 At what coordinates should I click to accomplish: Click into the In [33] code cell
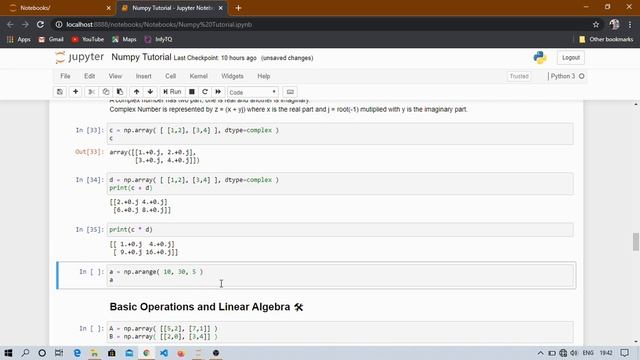tap(340, 134)
